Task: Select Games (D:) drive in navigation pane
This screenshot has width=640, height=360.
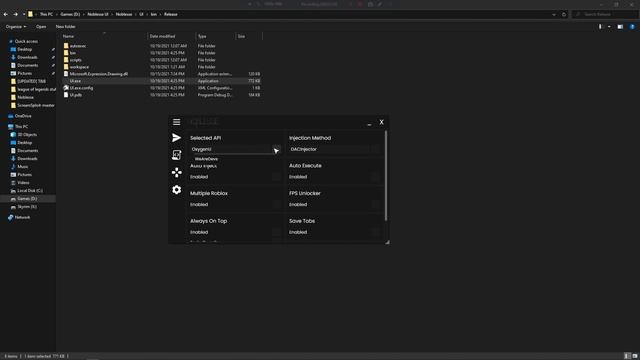Action: tap(27, 198)
